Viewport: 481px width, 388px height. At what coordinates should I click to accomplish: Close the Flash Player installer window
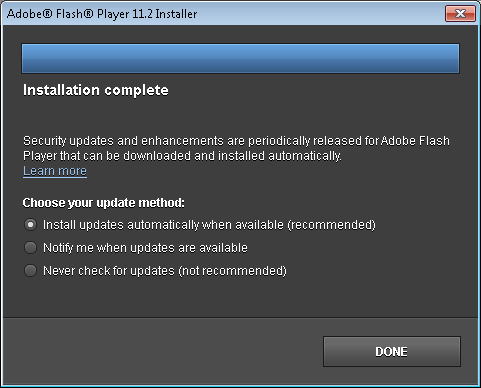point(460,13)
